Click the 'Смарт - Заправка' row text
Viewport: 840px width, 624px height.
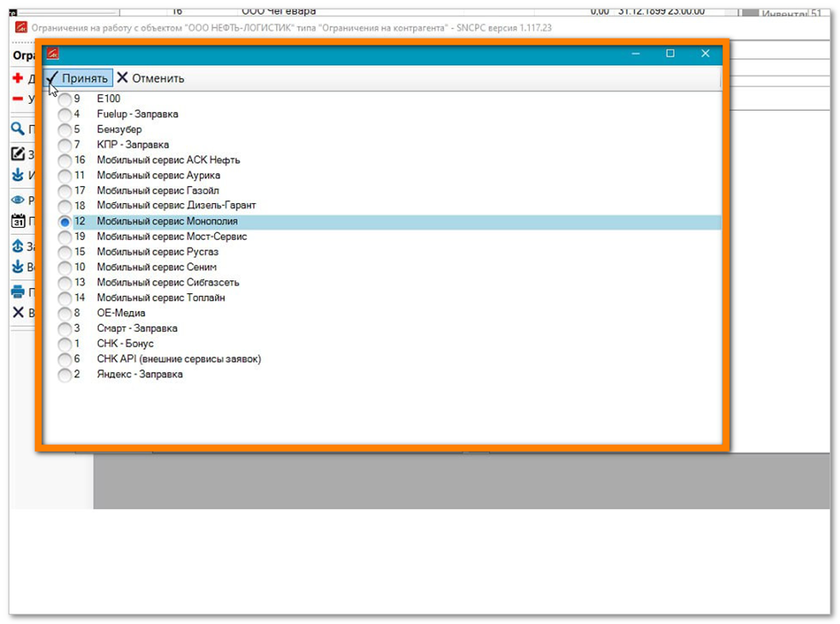coord(137,328)
